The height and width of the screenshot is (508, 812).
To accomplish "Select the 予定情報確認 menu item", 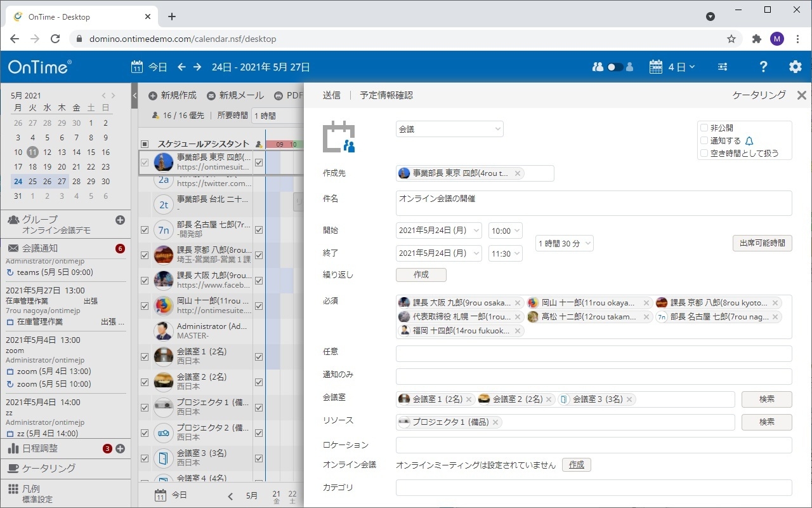I will 388,94.
